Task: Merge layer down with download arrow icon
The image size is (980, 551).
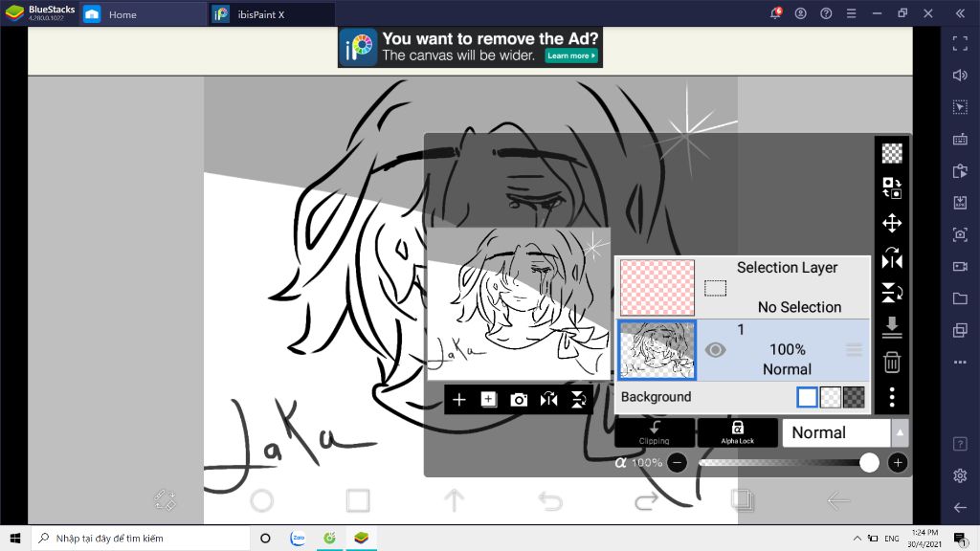Action: click(x=892, y=327)
